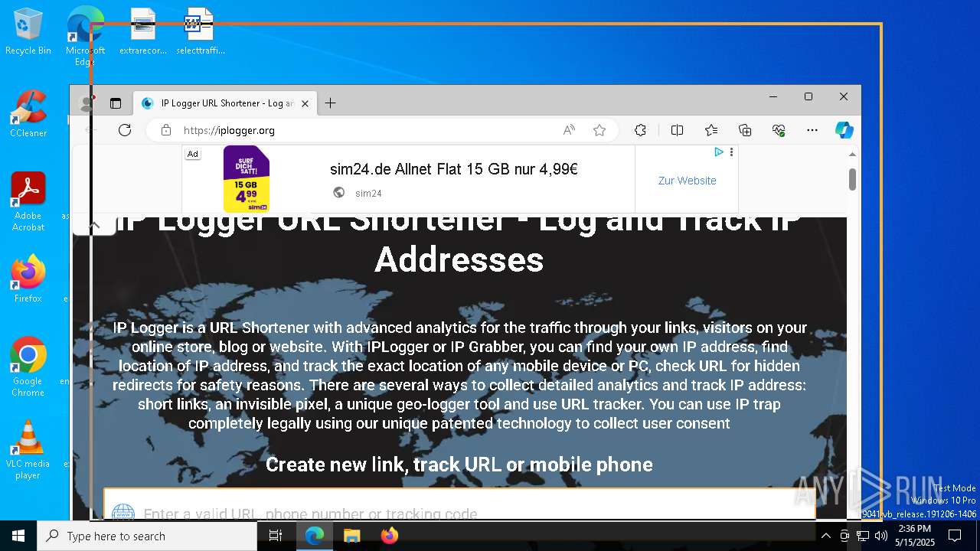
Task: Minimize the Edge browser window
Action: (773, 96)
